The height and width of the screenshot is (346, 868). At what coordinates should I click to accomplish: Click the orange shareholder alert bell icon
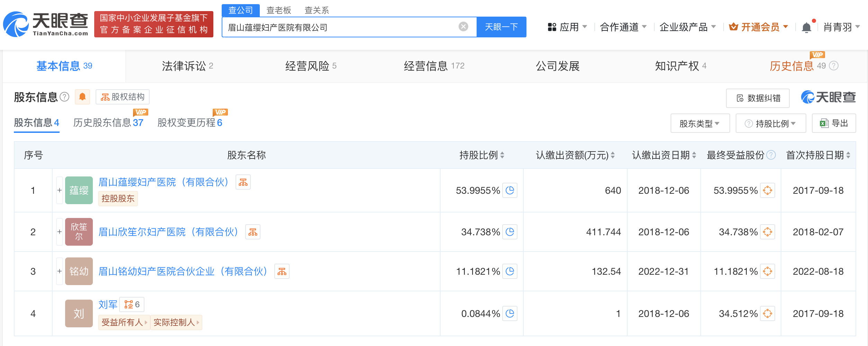[x=82, y=97]
